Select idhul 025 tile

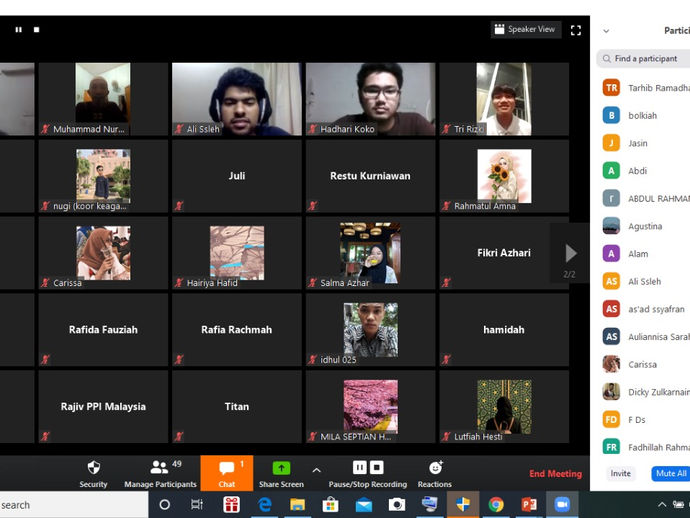pyautogui.click(x=371, y=330)
